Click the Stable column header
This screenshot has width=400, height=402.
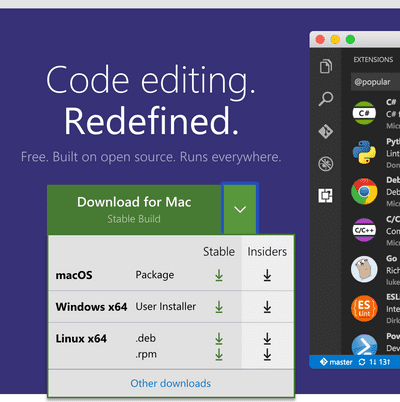(219, 252)
